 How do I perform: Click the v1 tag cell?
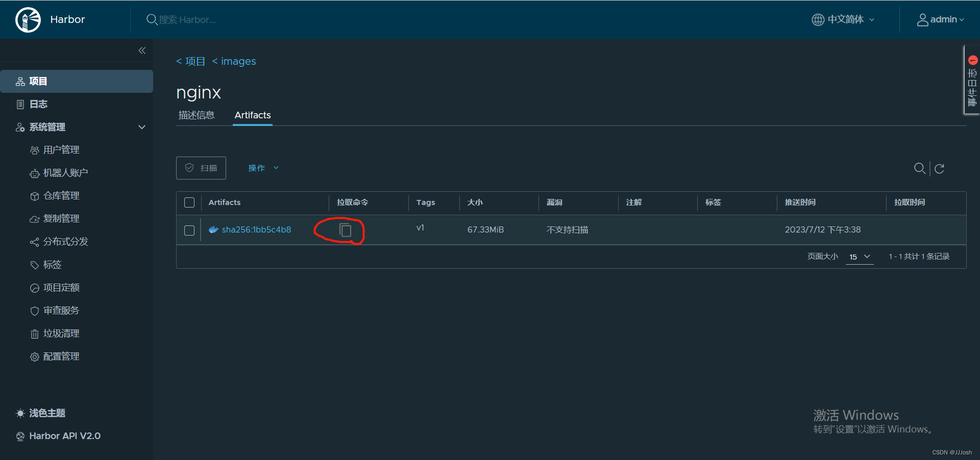(420, 228)
